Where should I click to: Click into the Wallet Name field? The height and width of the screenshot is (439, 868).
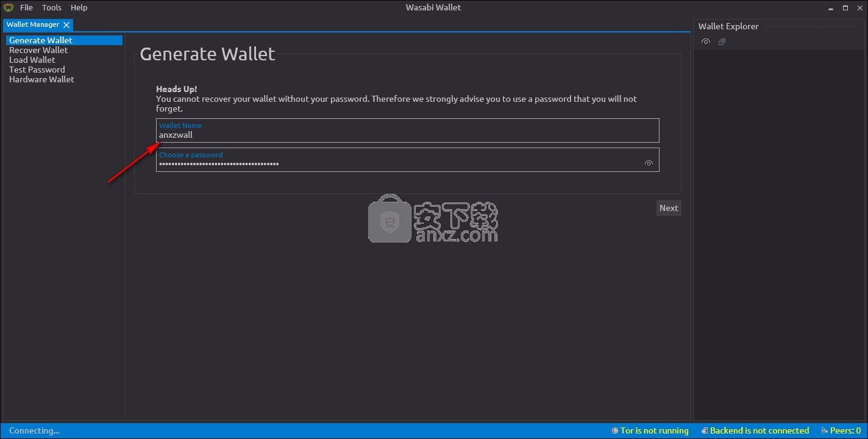pos(407,130)
